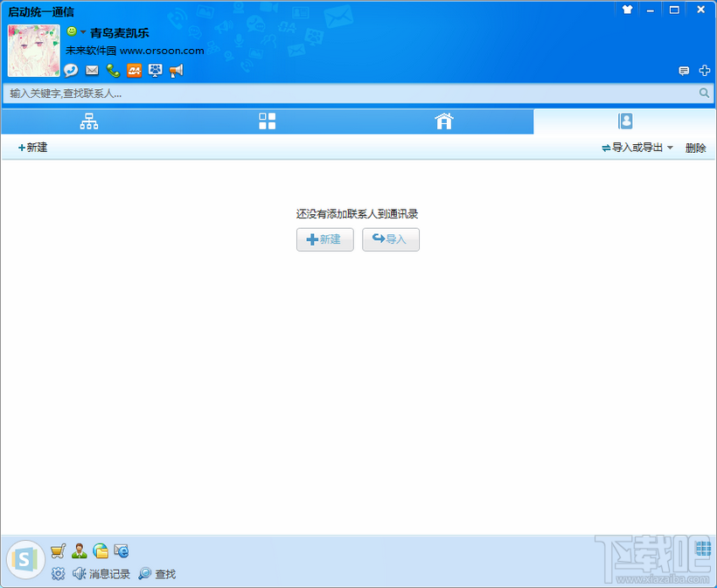Open the shopping cart icon at the bottom
This screenshot has width=717, height=588.
(58, 551)
